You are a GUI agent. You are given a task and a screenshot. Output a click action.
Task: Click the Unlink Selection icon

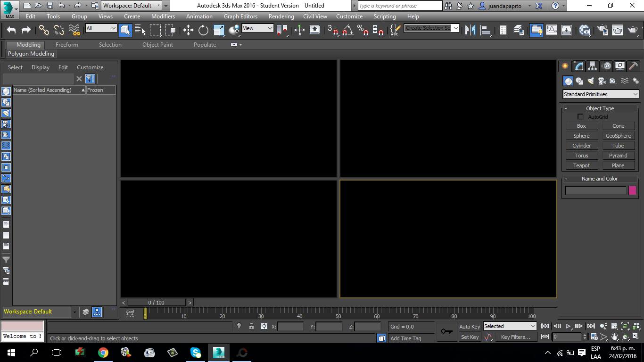pos(59,30)
